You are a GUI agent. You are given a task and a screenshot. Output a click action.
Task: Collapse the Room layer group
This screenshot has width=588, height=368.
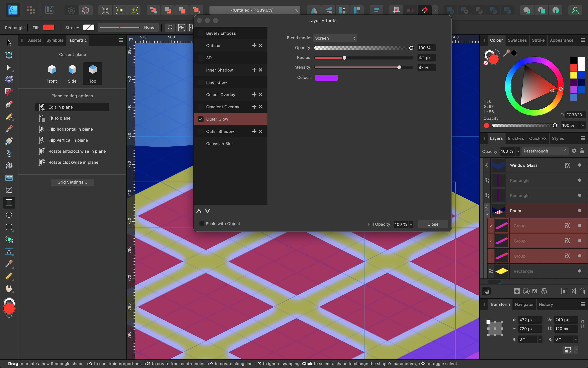pyautogui.click(x=487, y=214)
